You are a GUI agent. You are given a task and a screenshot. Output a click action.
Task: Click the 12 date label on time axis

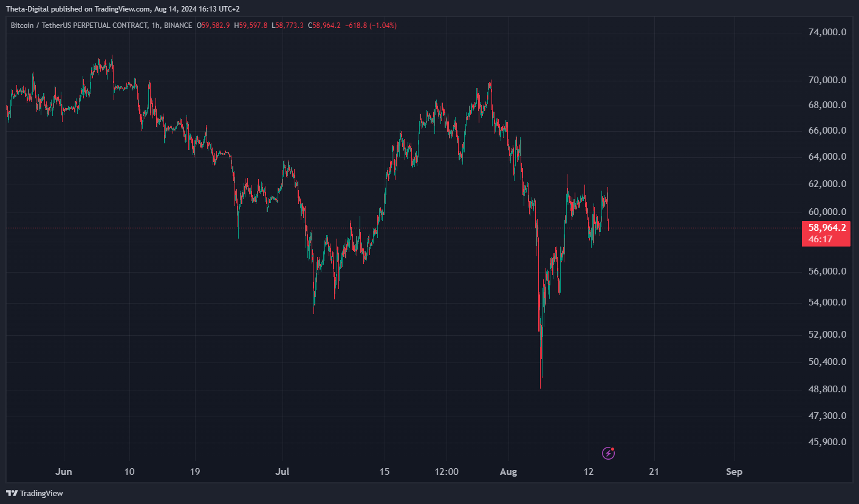[589, 472]
